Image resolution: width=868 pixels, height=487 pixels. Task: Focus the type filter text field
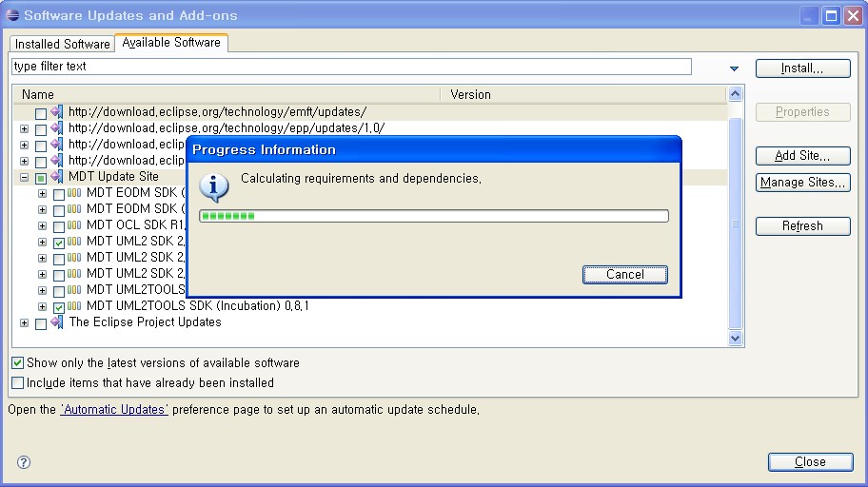[351, 67]
